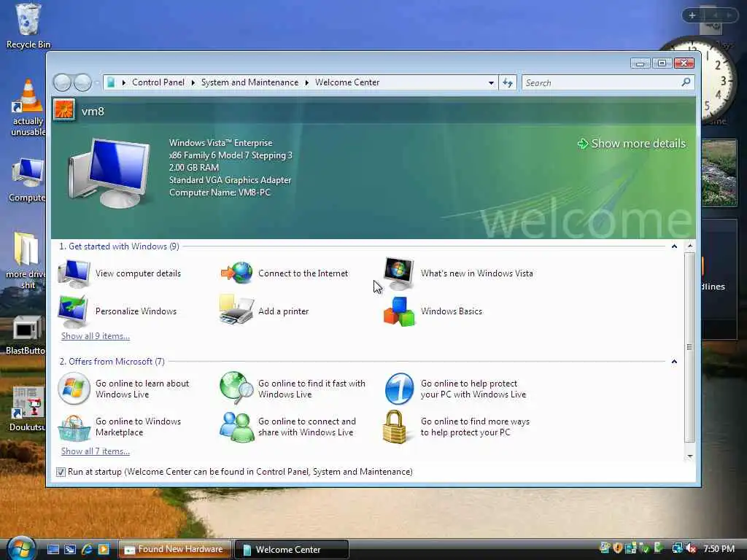Click the search magnifier icon
This screenshot has height=560, width=747.
[x=686, y=82]
